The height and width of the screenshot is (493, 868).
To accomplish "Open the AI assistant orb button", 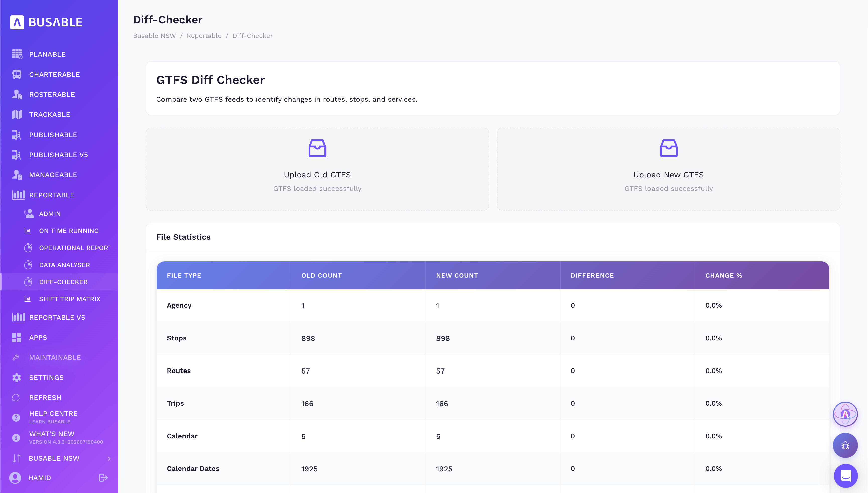I will tap(845, 414).
